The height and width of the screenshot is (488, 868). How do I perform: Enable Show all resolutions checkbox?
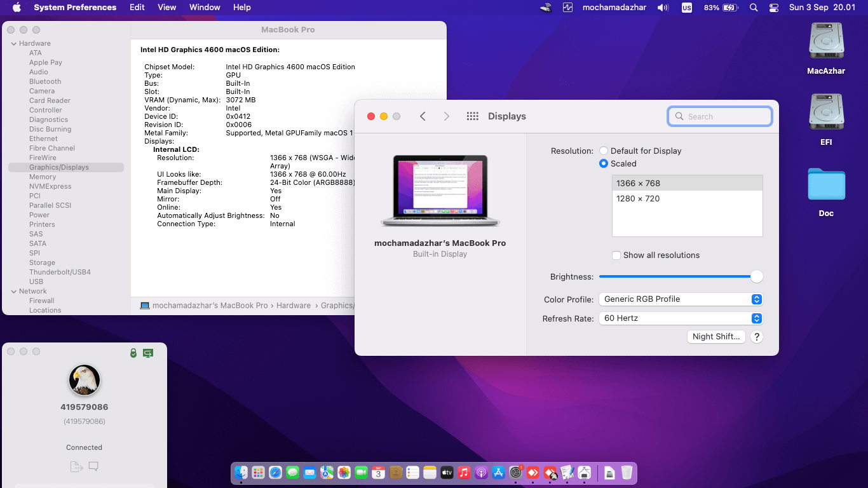pos(616,255)
